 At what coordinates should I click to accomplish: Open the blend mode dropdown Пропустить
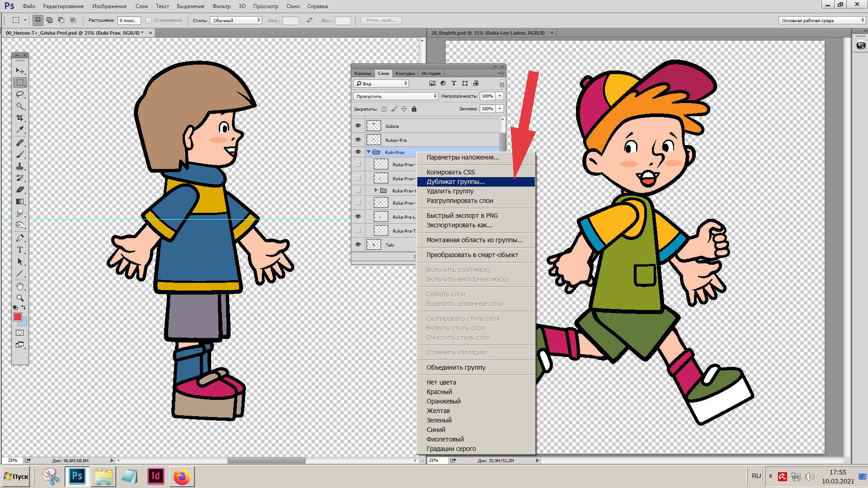click(x=396, y=96)
